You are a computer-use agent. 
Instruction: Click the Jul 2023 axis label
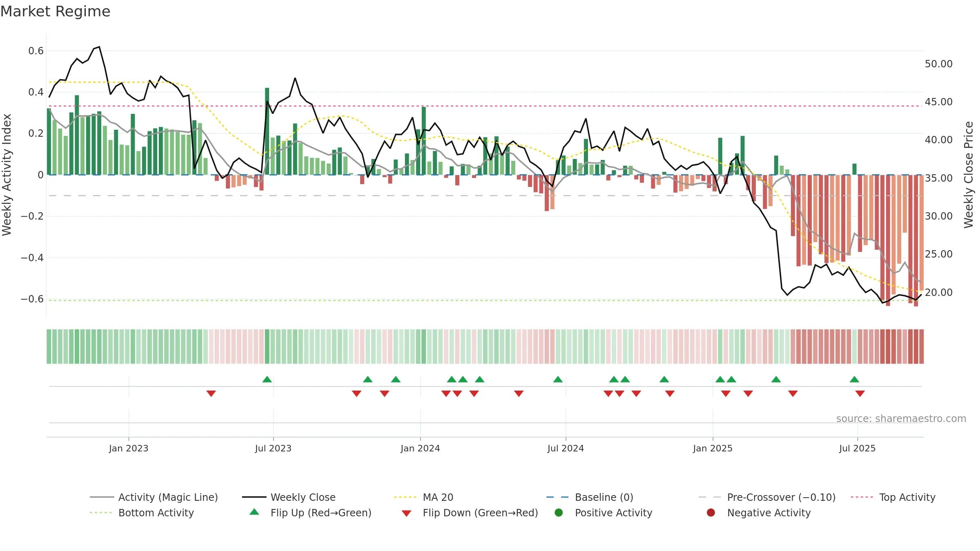(273, 448)
